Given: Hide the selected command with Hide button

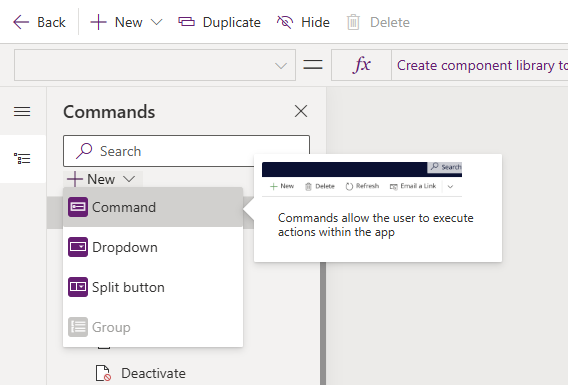Looking at the screenshot, I should pyautogui.click(x=303, y=22).
